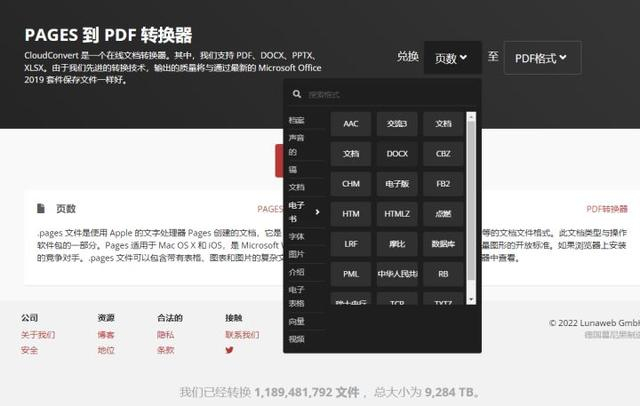The height and width of the screenshot is (406, 640).
Task: Open the 安全 footer link
Action: pos(29,350)
